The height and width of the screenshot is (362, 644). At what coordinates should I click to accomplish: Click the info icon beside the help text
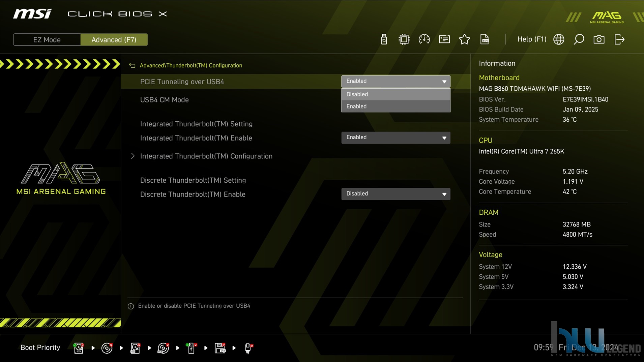[x=131, y=306]
